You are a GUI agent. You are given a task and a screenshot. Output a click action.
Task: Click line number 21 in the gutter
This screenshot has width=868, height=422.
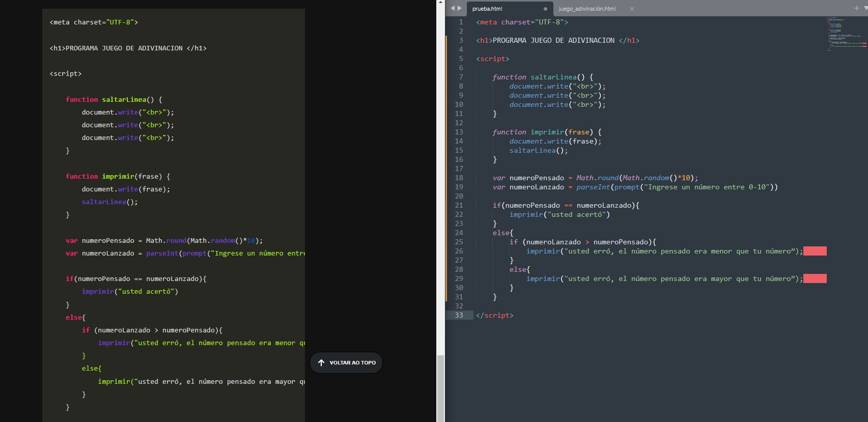click(459, 205)
